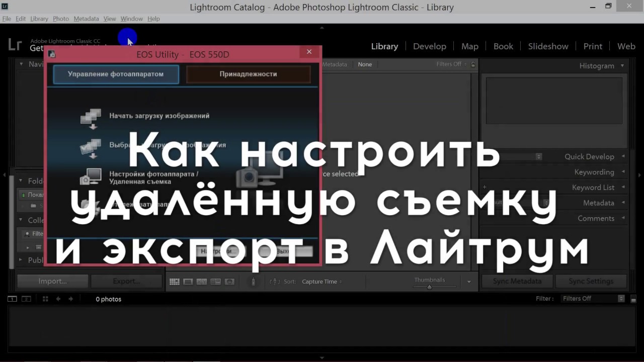Expand the Comments panel
Screen dimensions: 644x362
pos(623,218)
